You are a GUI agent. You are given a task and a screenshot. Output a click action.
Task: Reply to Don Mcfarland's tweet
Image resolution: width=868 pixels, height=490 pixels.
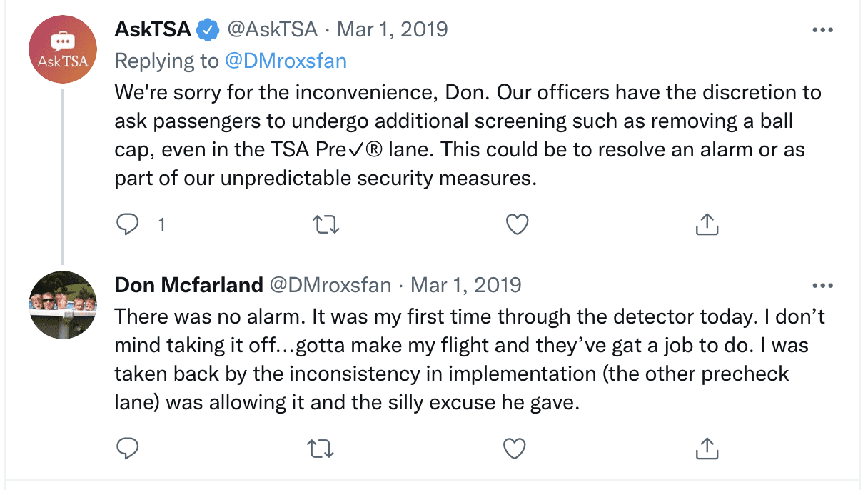(x=127, y=448)
